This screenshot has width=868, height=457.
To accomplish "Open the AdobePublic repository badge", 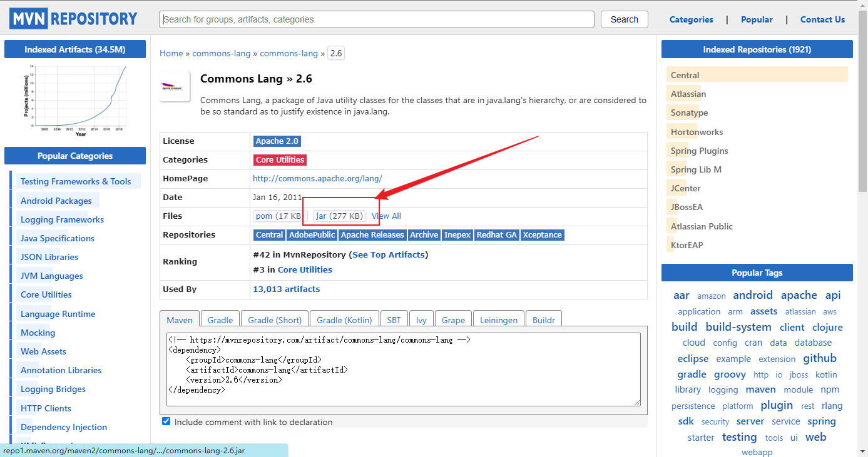I will 312,235.
